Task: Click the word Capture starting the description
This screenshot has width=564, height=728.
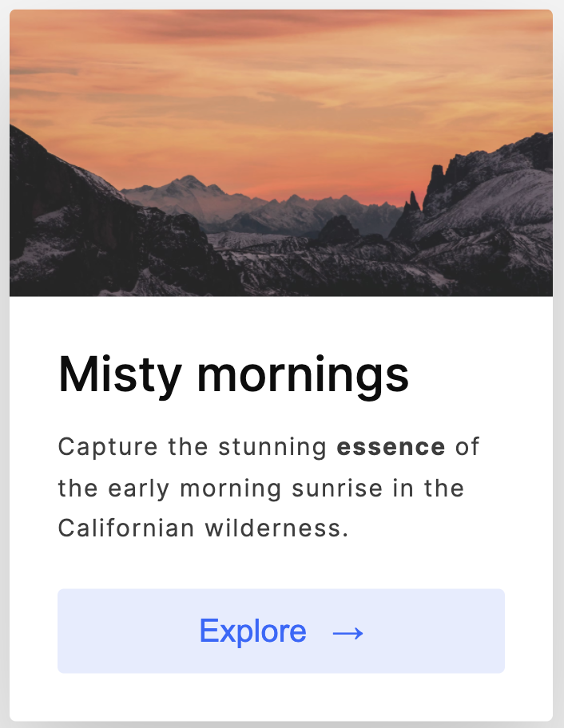Action: click(108, 447)
